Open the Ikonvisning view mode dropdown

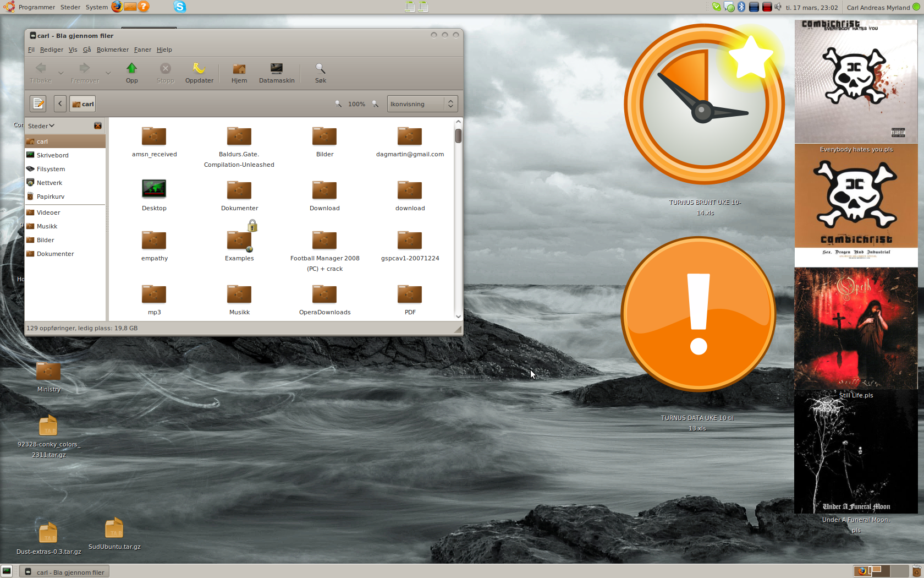[422, 103]
